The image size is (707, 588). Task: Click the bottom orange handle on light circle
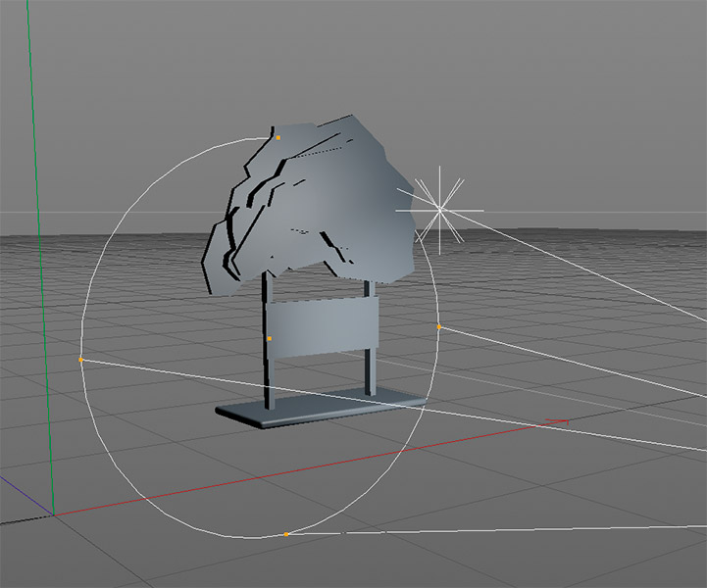pyautogui.click(x=285, y=534)
